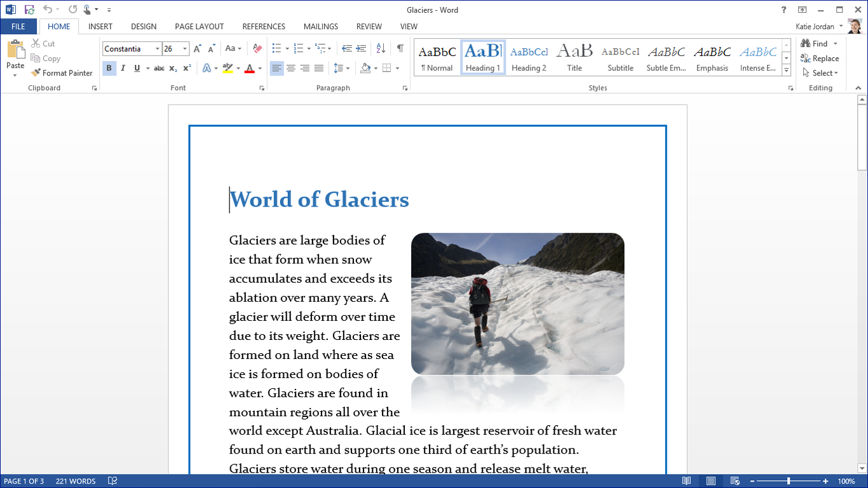Open the PAGE LAYOUT tab
Screen dimensions: 868x488
click(x=200, y=27)
